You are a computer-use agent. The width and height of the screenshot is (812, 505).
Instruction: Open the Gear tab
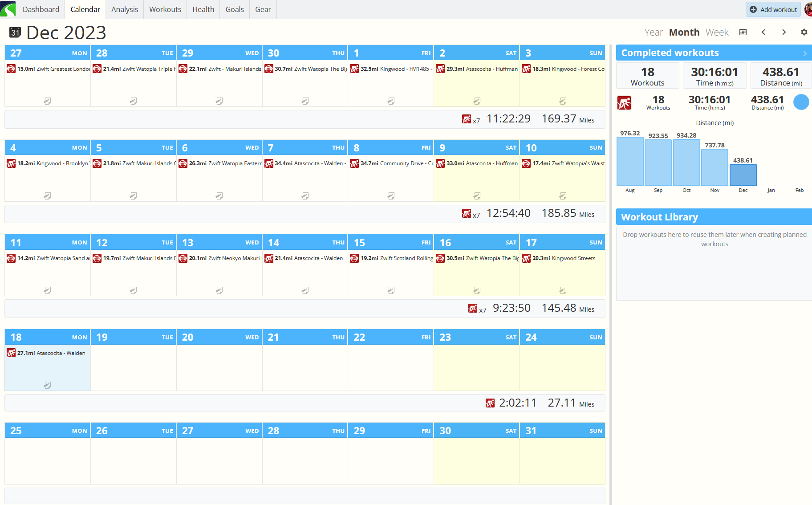pyautogui.click(x=263, y=9)
